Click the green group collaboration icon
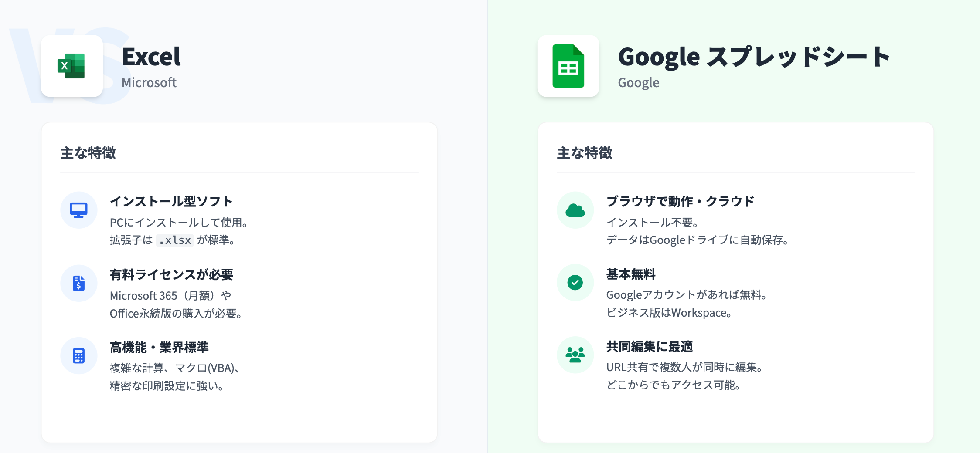This screenshot has height=453, width=980. point(575,355)
